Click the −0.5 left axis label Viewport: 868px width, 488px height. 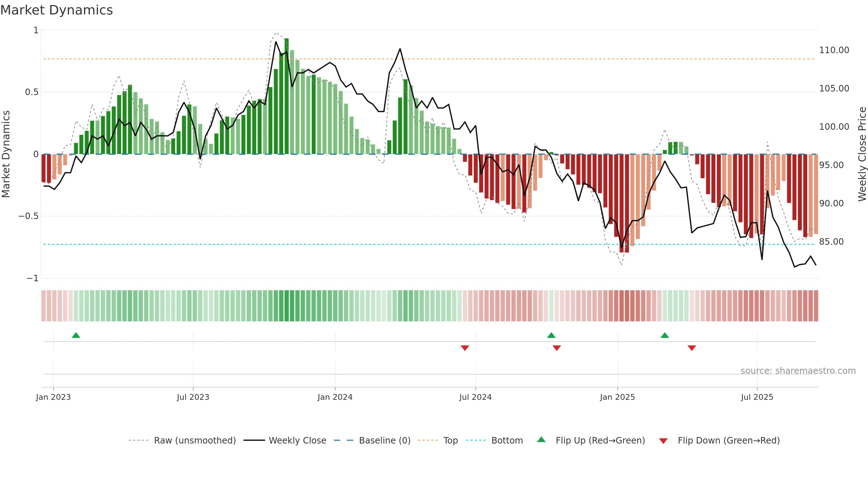(29, 216)
